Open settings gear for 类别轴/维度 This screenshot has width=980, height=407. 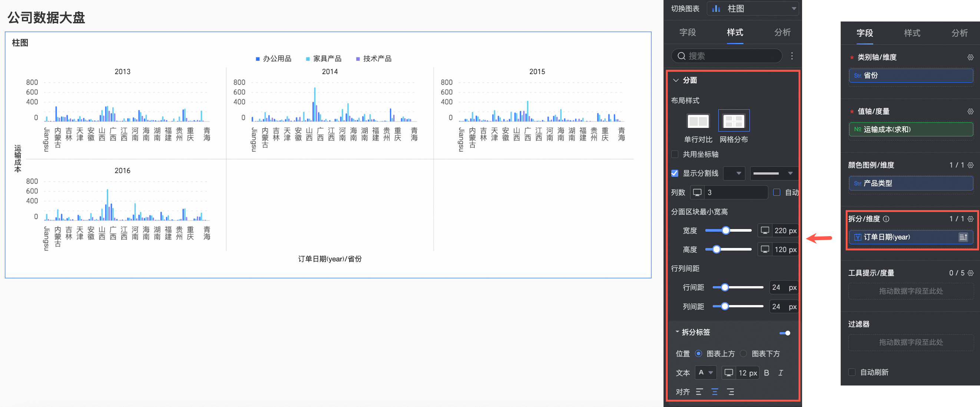click(970, 57)
